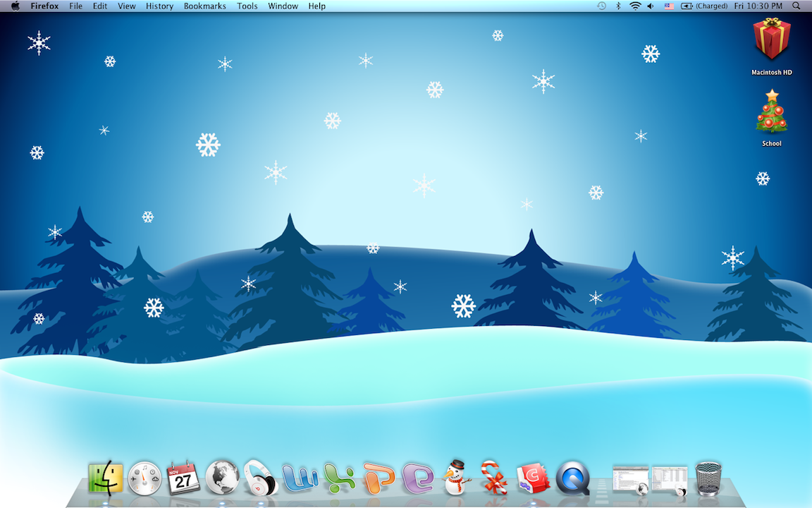Image resolution: width=812 pixels, height=508 pixels.
Task: Launch Microsoft Excel from the dock
Action: 339,478
